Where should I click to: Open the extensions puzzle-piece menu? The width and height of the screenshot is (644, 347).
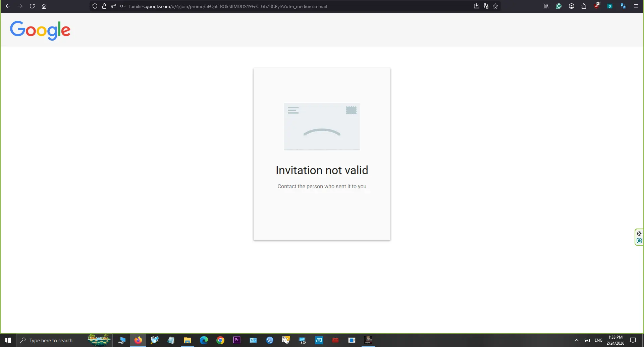(x=584, y=6)
